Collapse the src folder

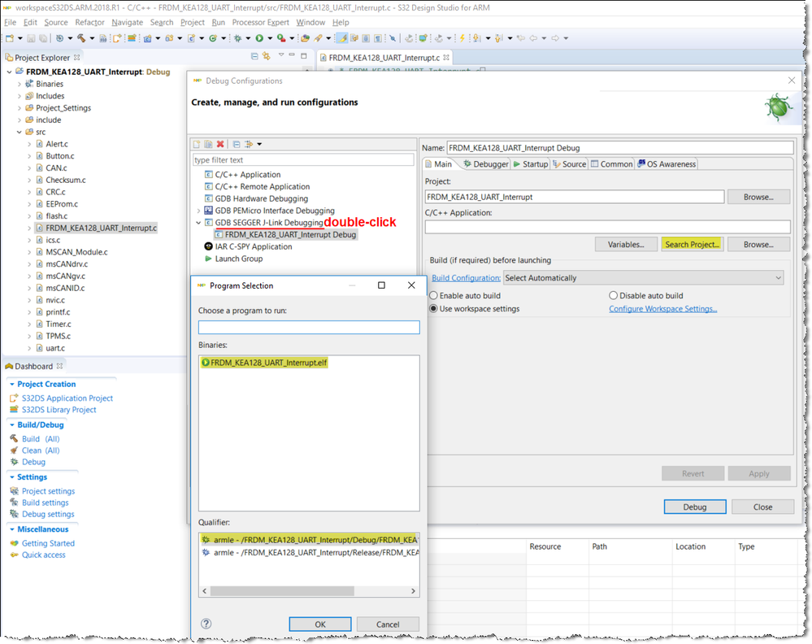pos(20,132)
